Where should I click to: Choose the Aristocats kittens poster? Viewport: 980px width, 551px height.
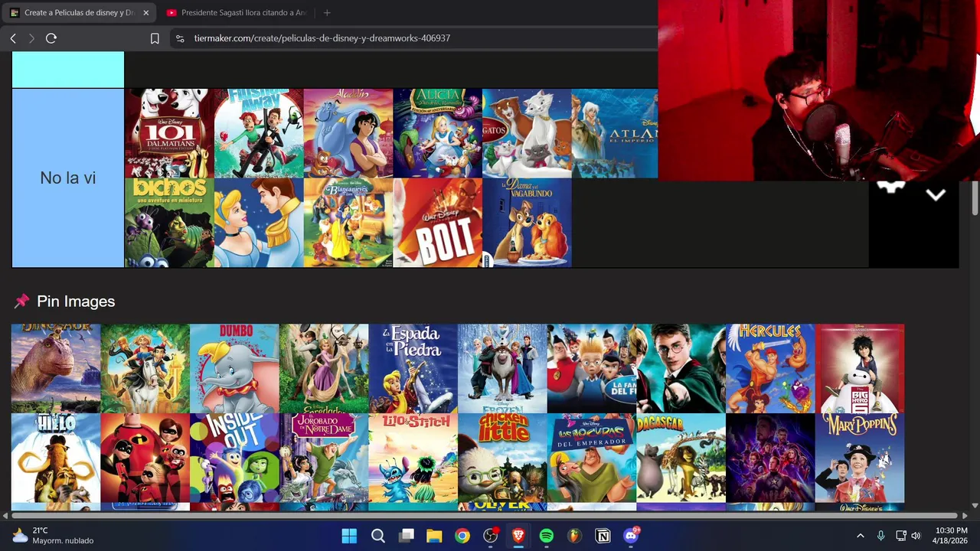pos(527,133)
